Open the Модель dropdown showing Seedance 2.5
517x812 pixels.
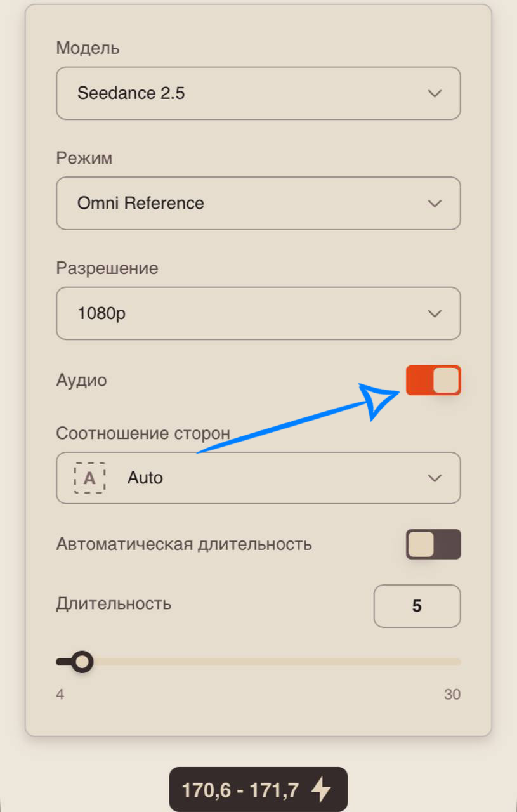258,93
